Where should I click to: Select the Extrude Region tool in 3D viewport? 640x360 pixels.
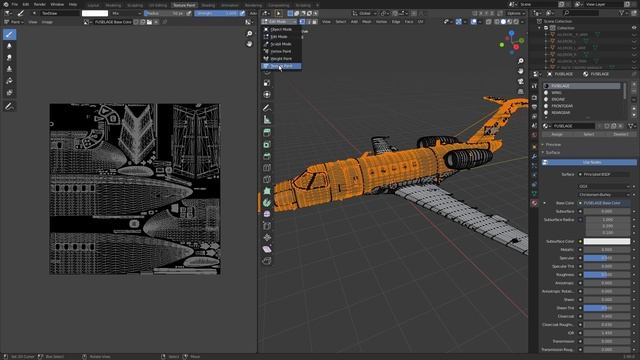click(267, 133)
